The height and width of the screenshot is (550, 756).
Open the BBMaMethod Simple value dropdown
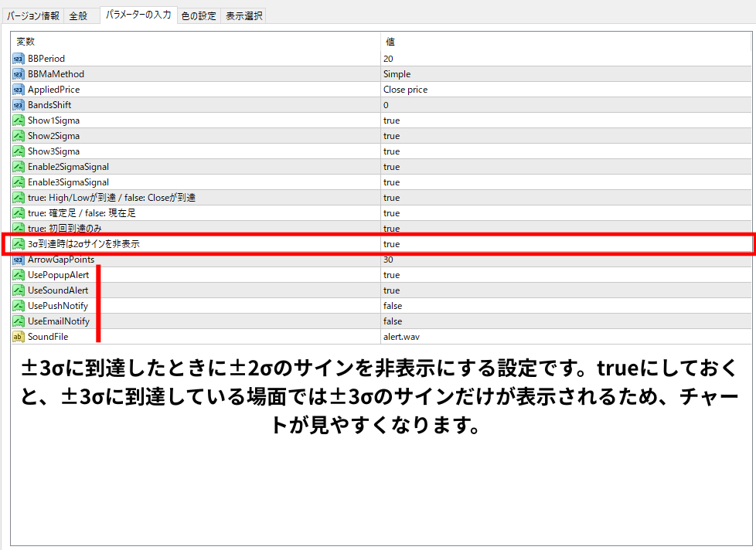click(397, 74)
